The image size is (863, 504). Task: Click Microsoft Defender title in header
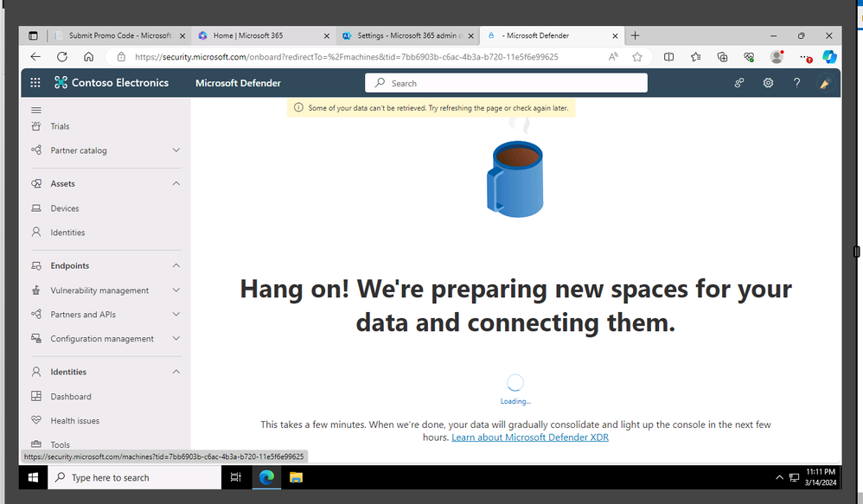click(238, 83)
